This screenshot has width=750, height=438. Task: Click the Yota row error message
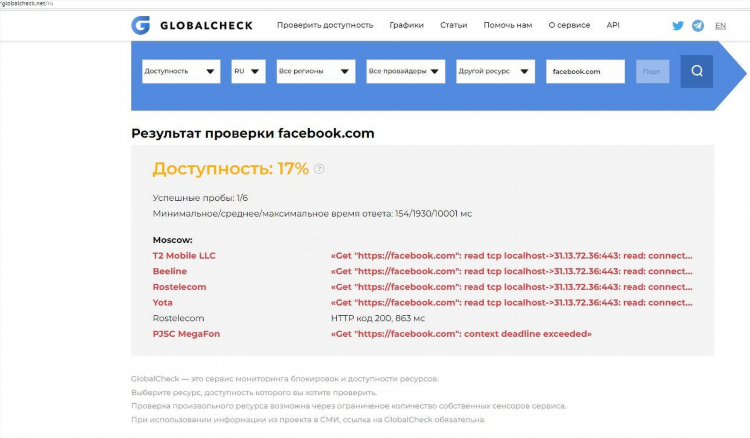(x=511, y=303)
